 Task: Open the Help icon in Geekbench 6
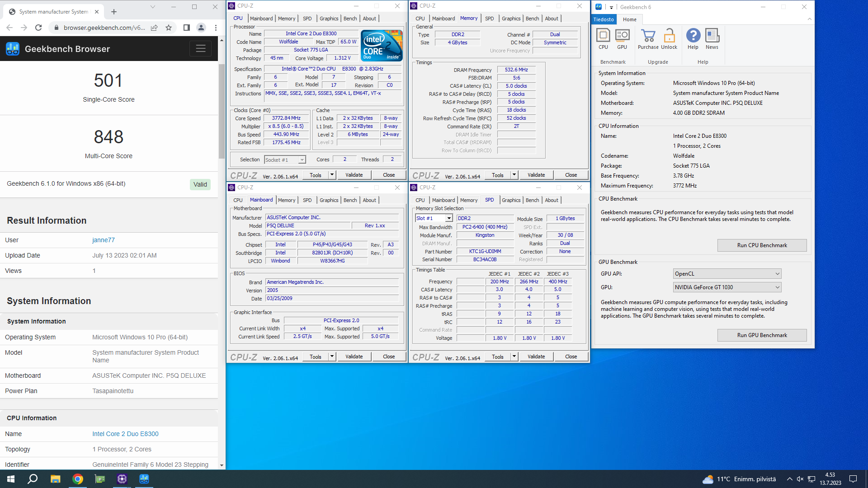click(x=693, y=39)
